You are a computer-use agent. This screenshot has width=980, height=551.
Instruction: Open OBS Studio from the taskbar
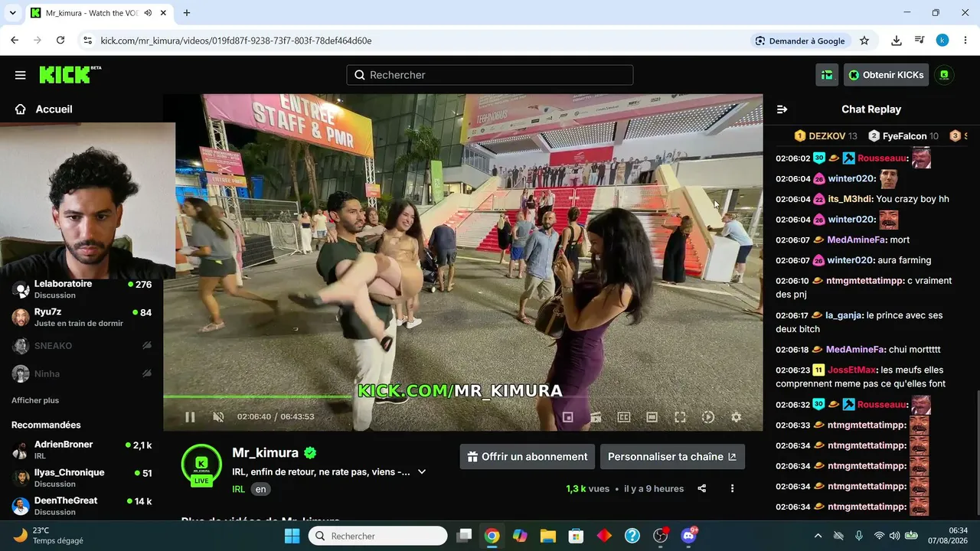point(660,536)
